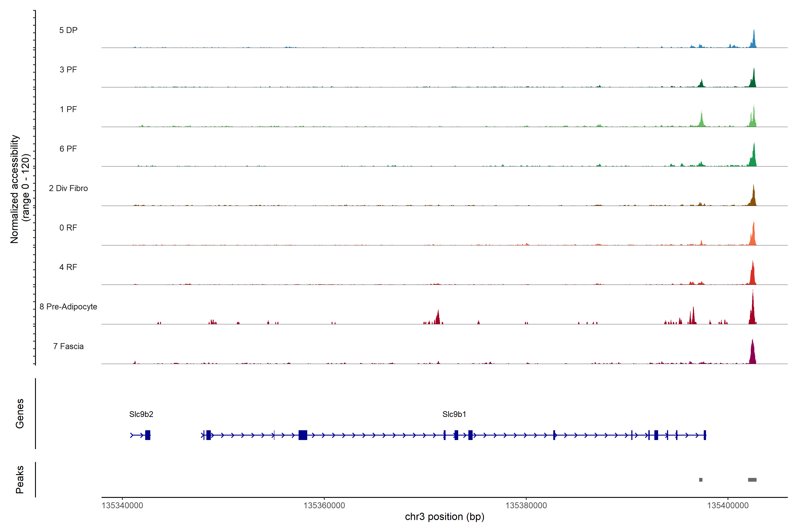The height and width of the screenshot is (532, 798).
Task: Click the 7 Fascia track label
Action: (x=68, y=346)
